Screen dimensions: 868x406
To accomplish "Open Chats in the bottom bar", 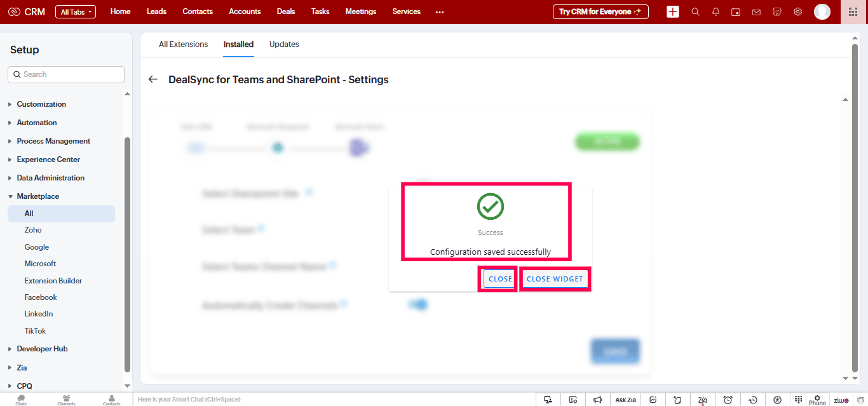I will click(x=21, y=400).
